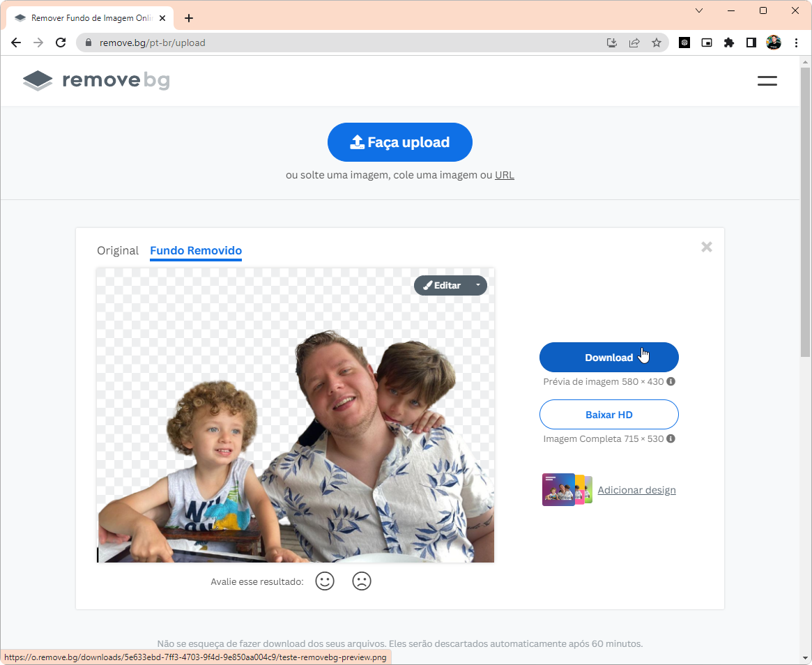Click the vertical scrollbar thumb
Image resolution: width=812 pixels, height=665 pixels.
tap(805, 211)
